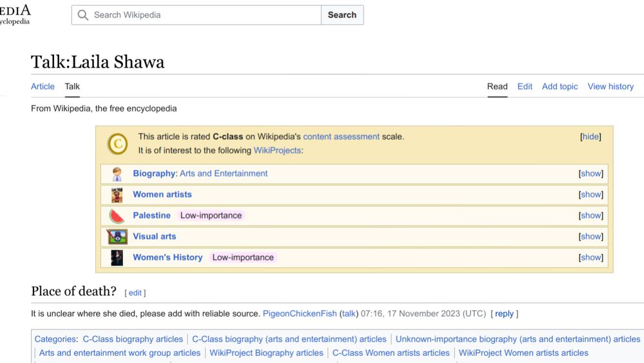Open the Women artists WikiProject link

pos(162,195)
